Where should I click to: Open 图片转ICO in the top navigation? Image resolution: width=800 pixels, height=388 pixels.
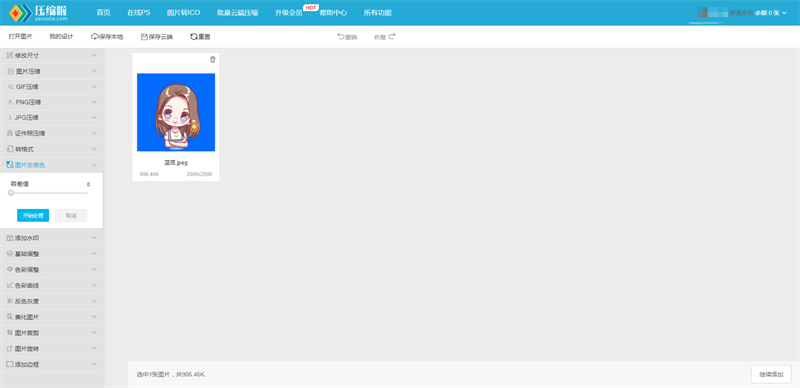click(x=184, y=13)
